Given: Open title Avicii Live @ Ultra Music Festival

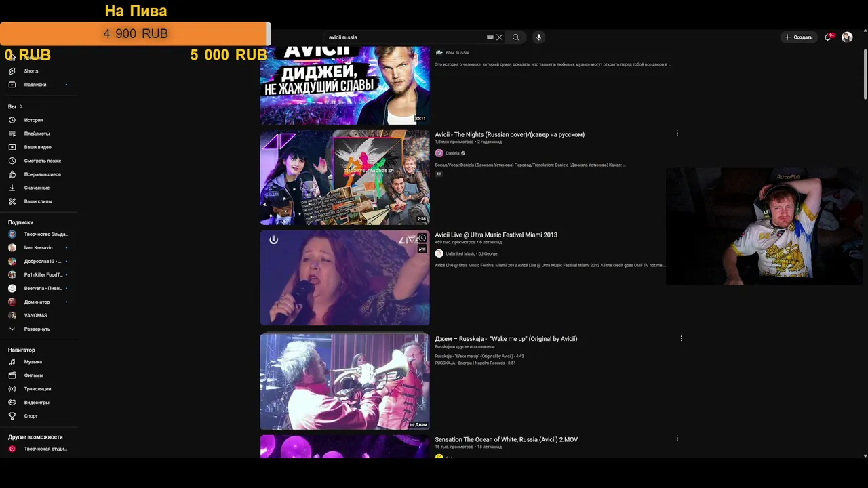Looking at the screenshot, I should click(x=496, y=235).
